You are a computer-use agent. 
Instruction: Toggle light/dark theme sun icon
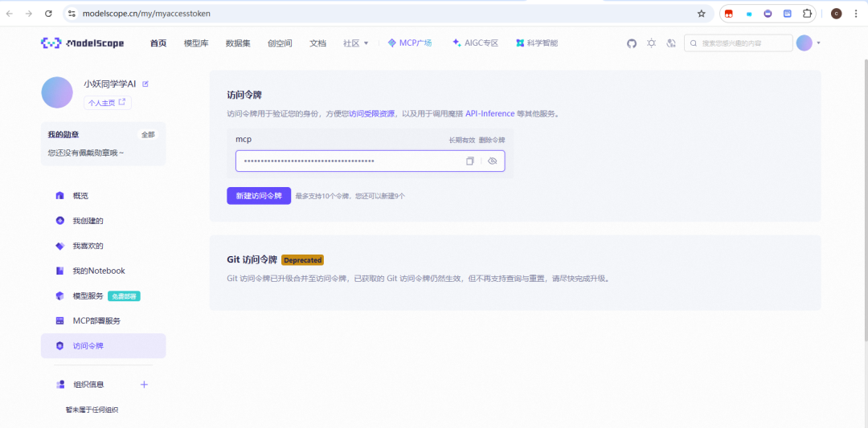tap(652, 43)
